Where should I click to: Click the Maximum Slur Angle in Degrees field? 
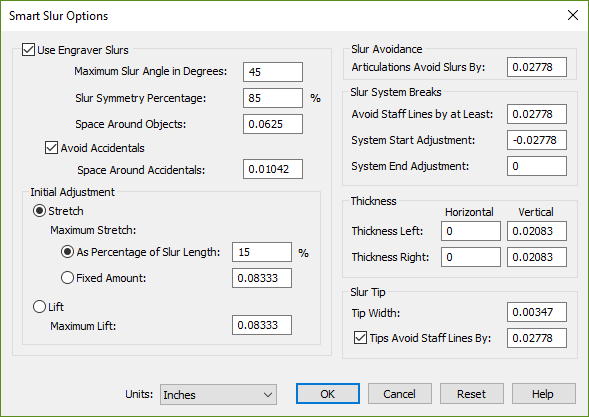click(273, 72)
